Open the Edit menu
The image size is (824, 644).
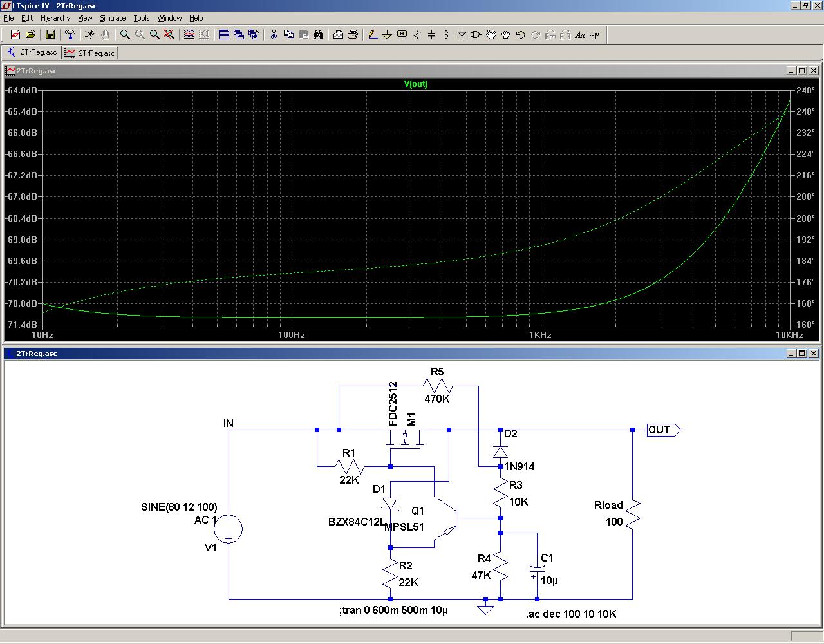coord(27,18)
